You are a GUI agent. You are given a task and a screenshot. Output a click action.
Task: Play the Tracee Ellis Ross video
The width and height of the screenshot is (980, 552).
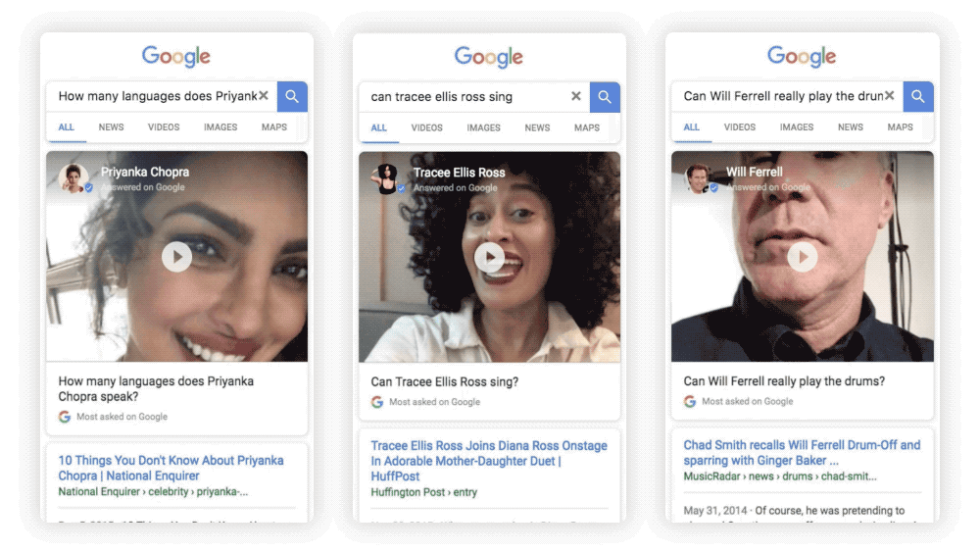point(489,258)
